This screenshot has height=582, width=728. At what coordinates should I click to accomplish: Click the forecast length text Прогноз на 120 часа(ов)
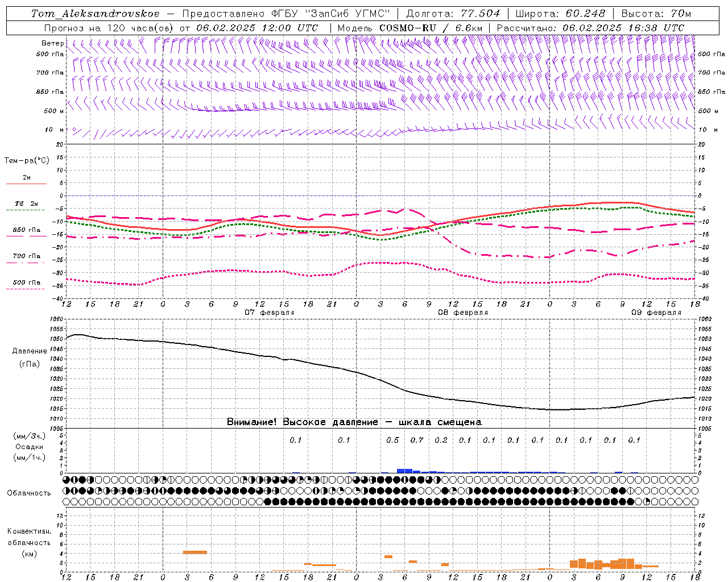click(110, 28)
